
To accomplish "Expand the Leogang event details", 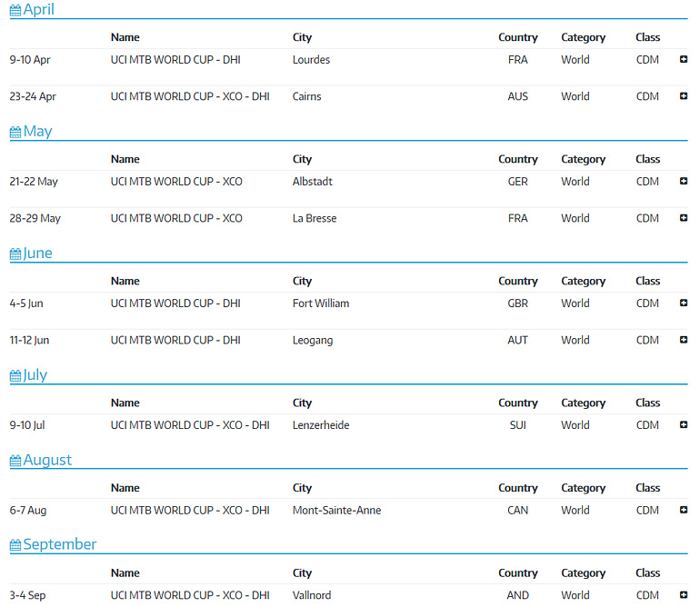I will pos(683,340).
